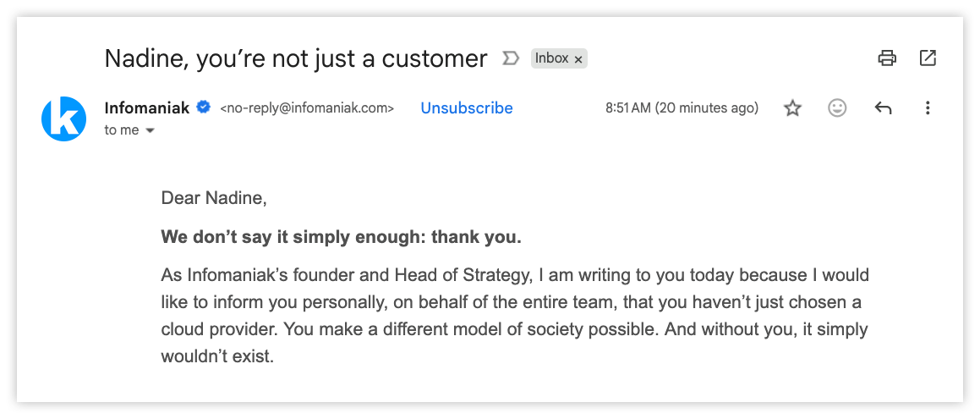Click the blue verified sender badge
Image resolution: width=980 pixels, height=419 pixels.
[x=204, y=108]
